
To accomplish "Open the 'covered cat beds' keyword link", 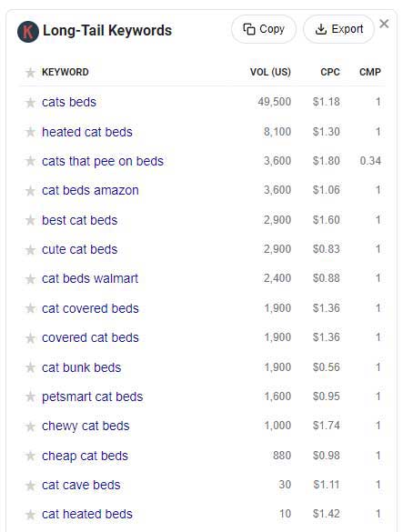I will [x=90, y=337].
